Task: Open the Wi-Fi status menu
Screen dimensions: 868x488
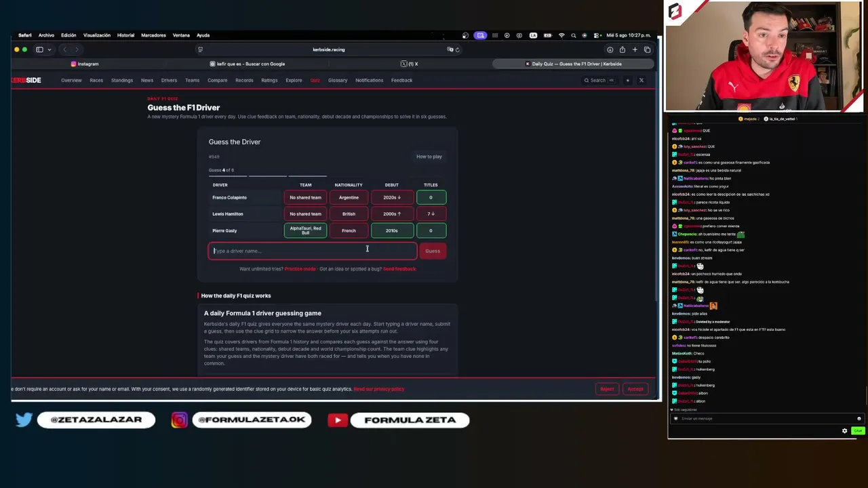Action: tap(561, 35)
